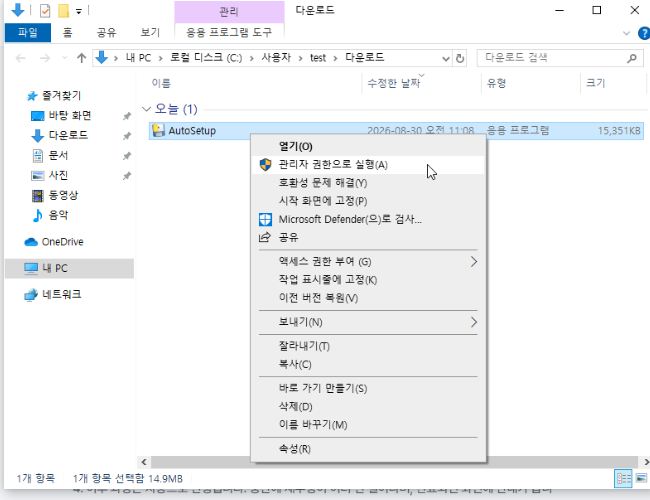Open 사진 in navigation pane
The image size is (650, 500).
coord(58,175)
